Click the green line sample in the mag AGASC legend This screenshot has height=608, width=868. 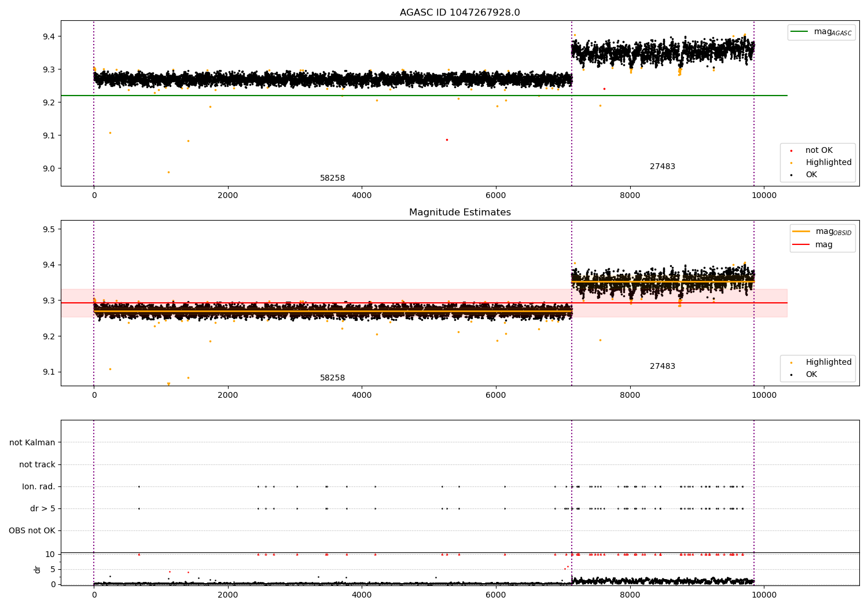[800, 32]
